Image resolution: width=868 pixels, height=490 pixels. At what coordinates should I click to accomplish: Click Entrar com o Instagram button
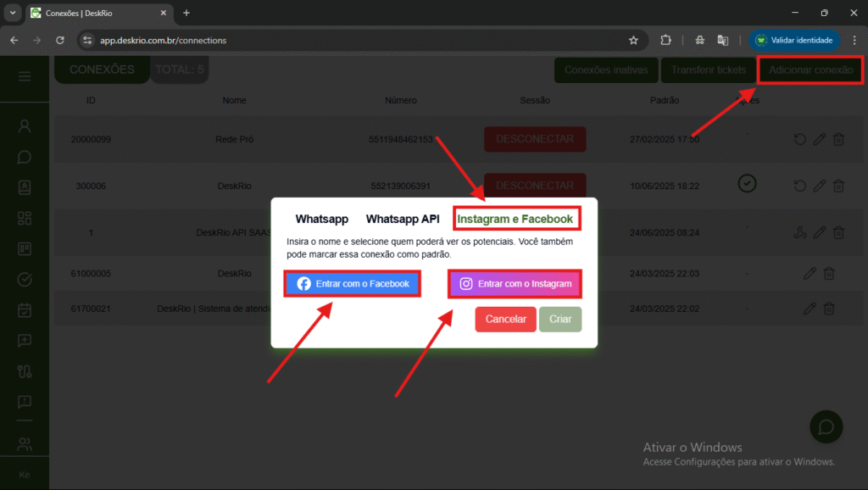tap(515, 283)
